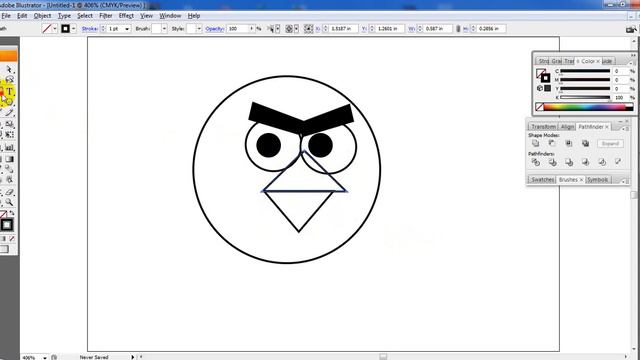640x360 pixels.
Task: Open zoom level dropdown at bottom
Action: pyautogui.click(x=44, y=358)
